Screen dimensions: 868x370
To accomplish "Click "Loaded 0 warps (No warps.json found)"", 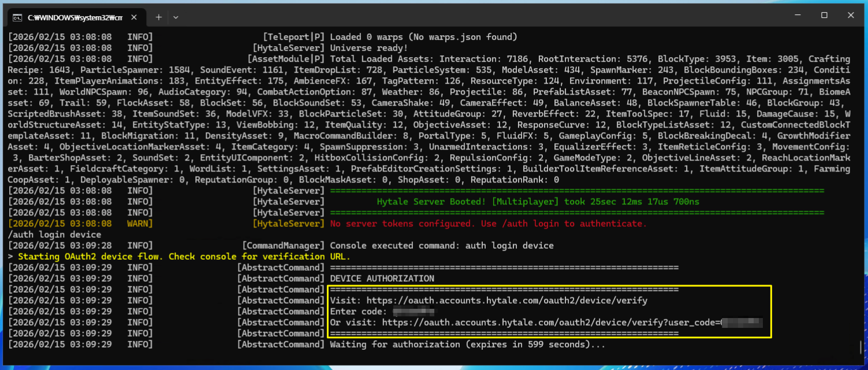I will coord(423,37).
